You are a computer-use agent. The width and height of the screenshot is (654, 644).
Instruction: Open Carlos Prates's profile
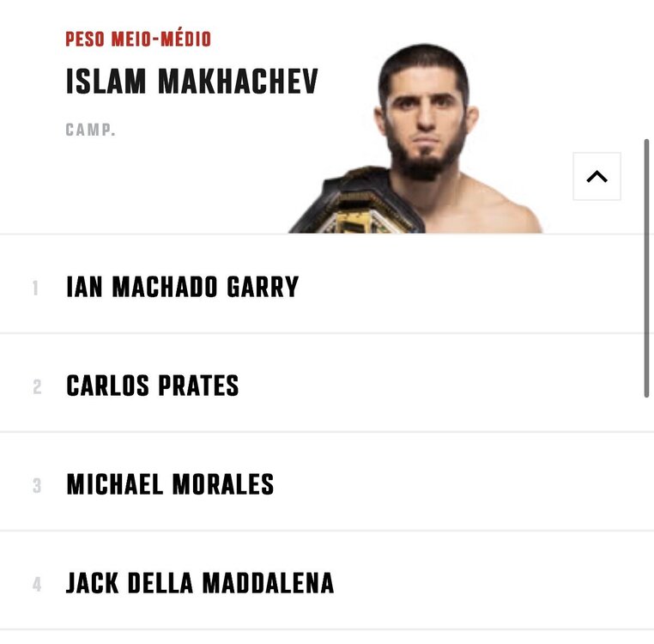coord(153,386)
